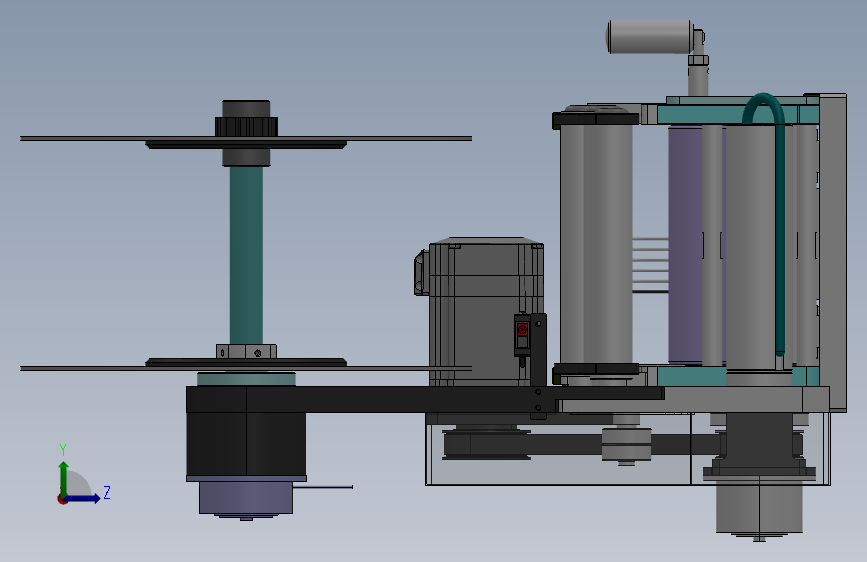Select the purple roller in right assembly
The width and height of the screenshot is (867, 562).
685,244
